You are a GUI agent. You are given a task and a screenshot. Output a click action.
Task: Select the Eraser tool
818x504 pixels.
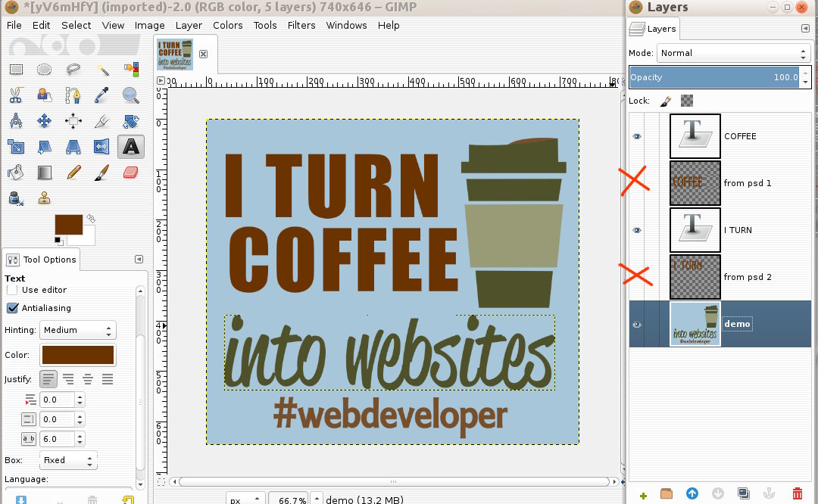(x=131, y=172)
